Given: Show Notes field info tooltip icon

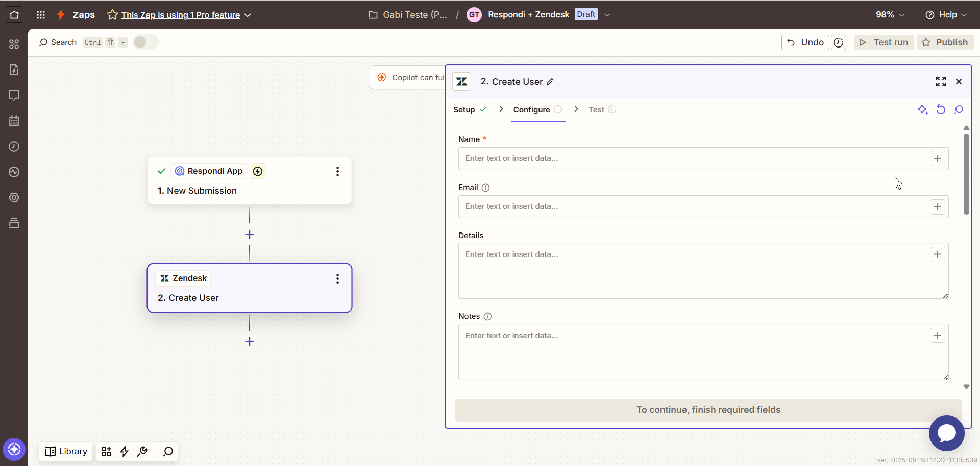Looking at the screenshot, I should tap(487, 316).
